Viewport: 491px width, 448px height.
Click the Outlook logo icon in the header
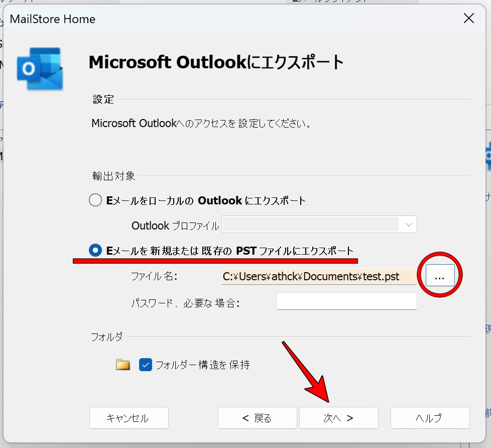coord(40,69)
